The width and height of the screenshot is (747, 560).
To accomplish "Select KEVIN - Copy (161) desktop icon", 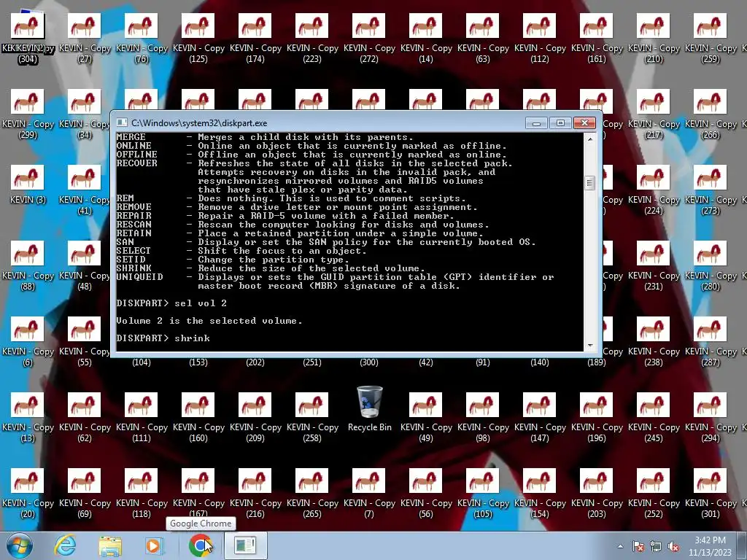I will point(597,38).
